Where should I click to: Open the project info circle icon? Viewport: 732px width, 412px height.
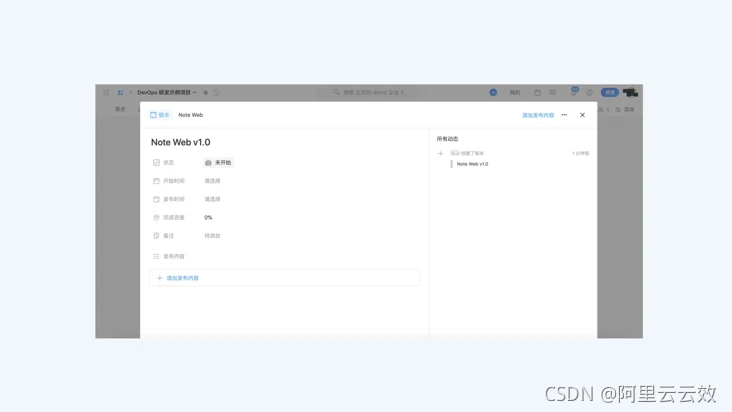[216, 92]
